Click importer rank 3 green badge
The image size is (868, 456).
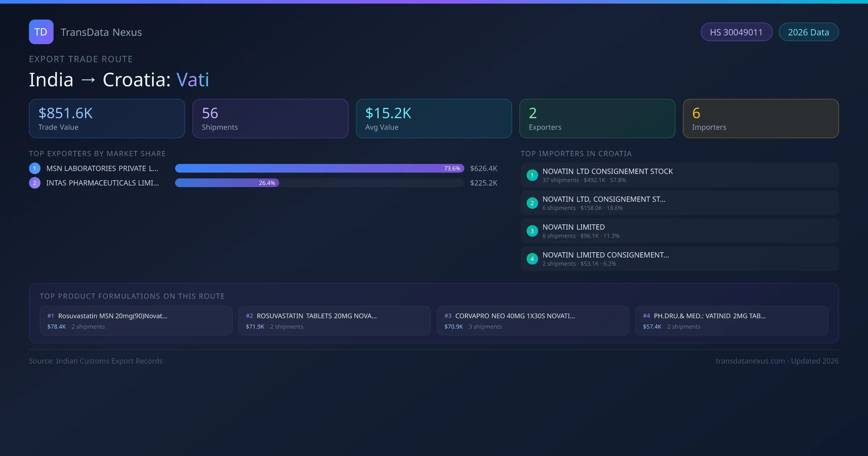pos(532,231)
